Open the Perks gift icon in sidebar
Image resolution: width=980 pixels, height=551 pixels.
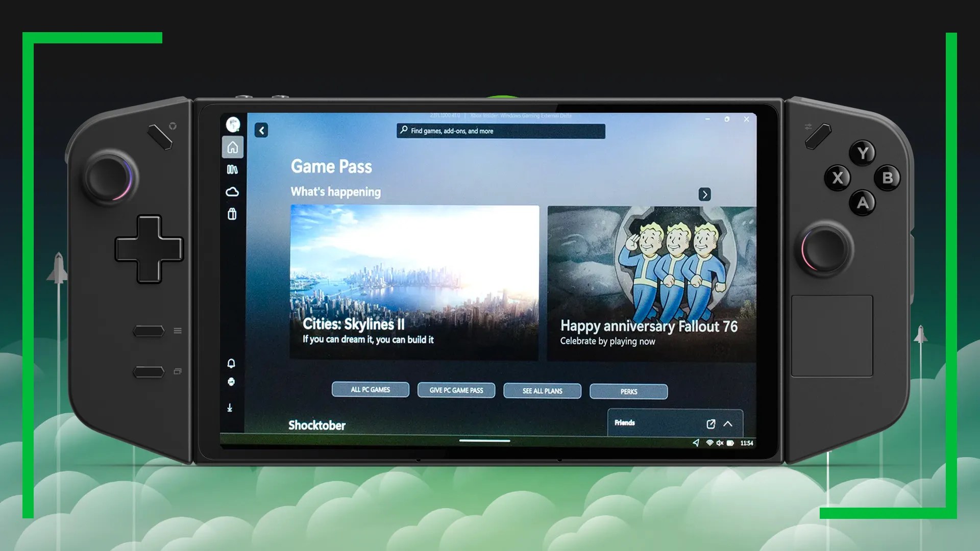click(x=232, y=214)
